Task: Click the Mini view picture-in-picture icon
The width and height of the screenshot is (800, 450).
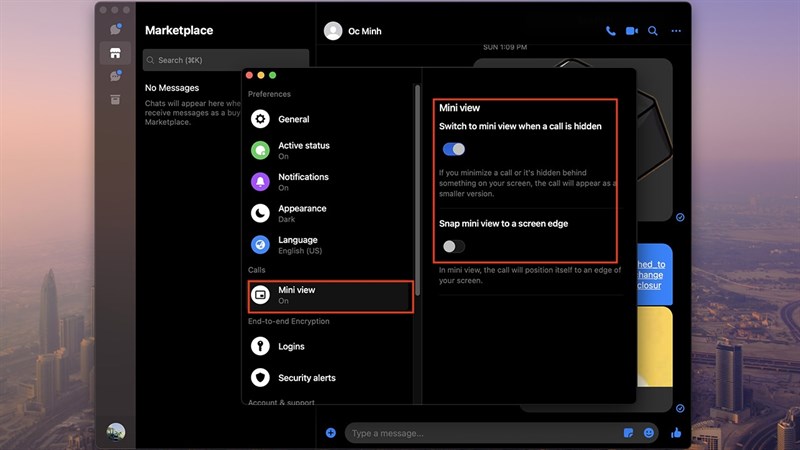Action: tap(260, 295)
